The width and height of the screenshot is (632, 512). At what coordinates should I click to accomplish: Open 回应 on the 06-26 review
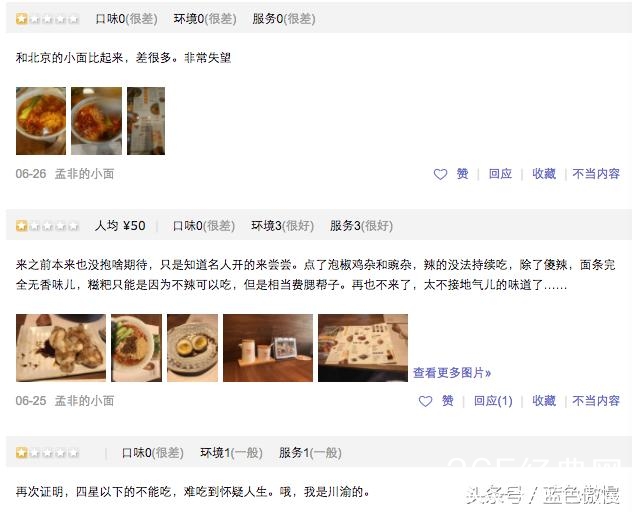(500, 174)
